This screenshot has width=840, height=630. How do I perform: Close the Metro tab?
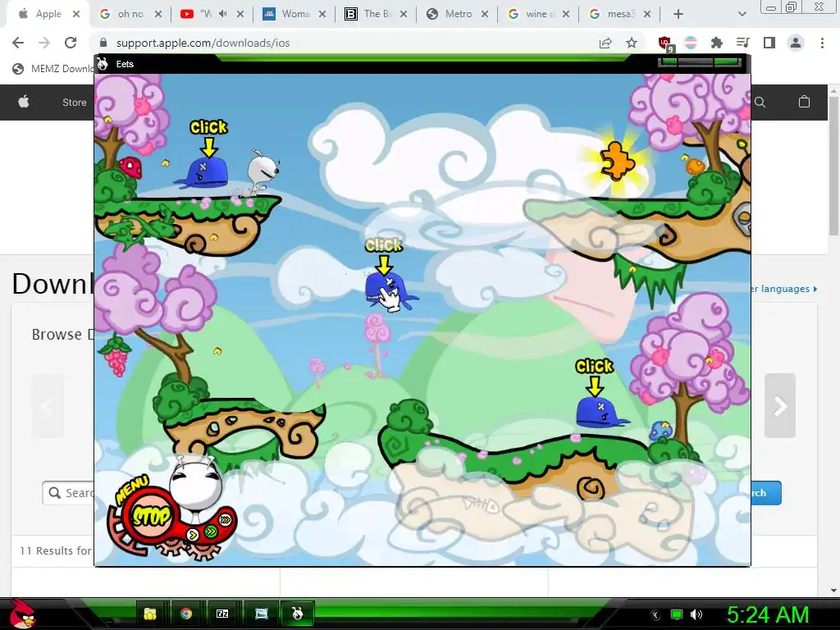[x=484, y=14]
